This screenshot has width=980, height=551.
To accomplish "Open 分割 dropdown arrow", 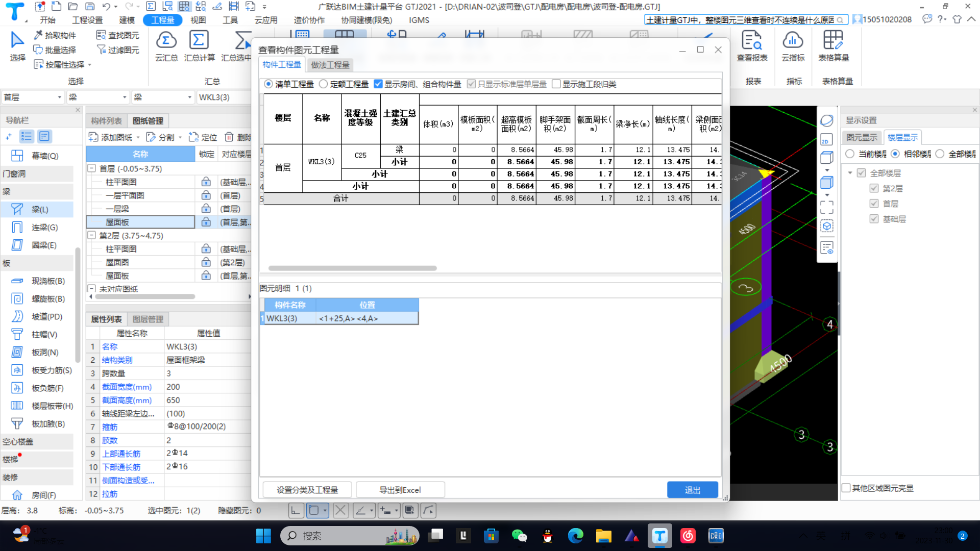I will coord(180,137).
